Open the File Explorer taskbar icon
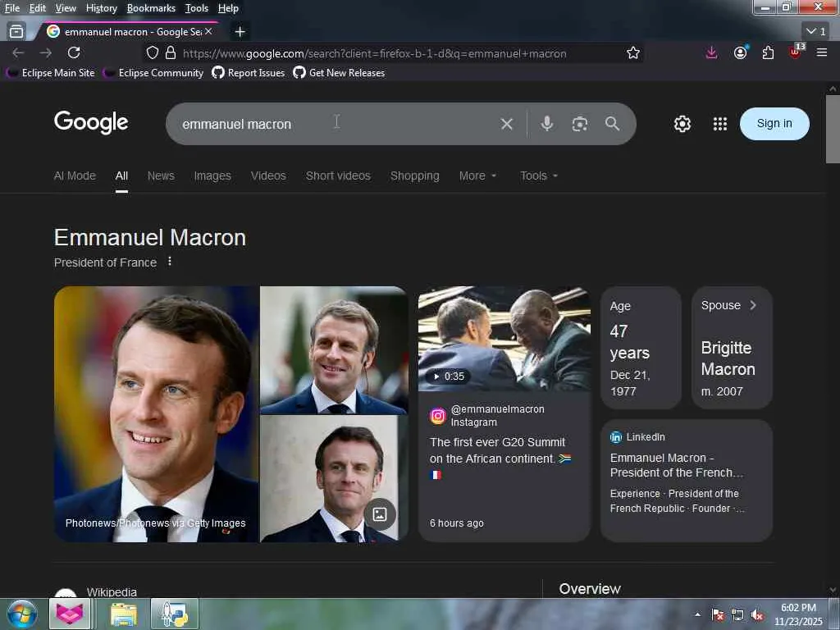The image size is (840, 630). click(123, 614)
